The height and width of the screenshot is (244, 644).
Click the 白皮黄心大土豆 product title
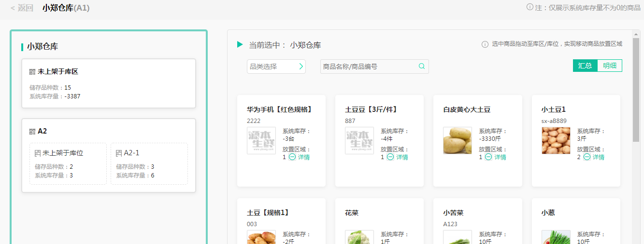[467, 109]
